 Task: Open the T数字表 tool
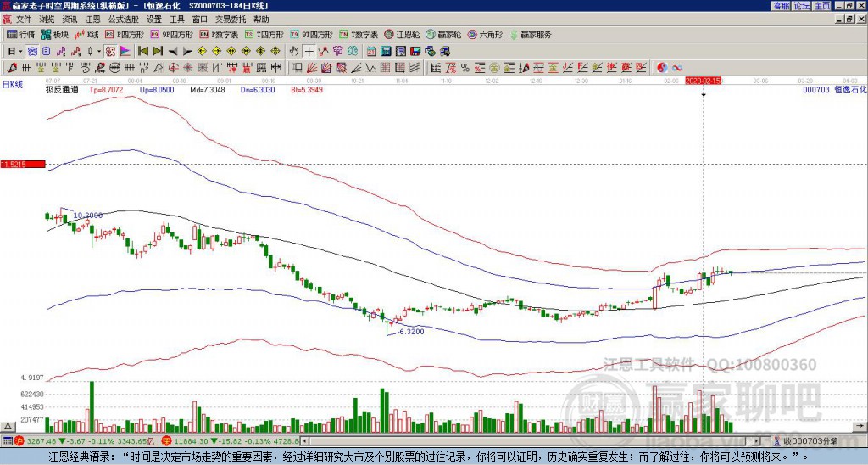pyautogui.click(x=359, y=34)
